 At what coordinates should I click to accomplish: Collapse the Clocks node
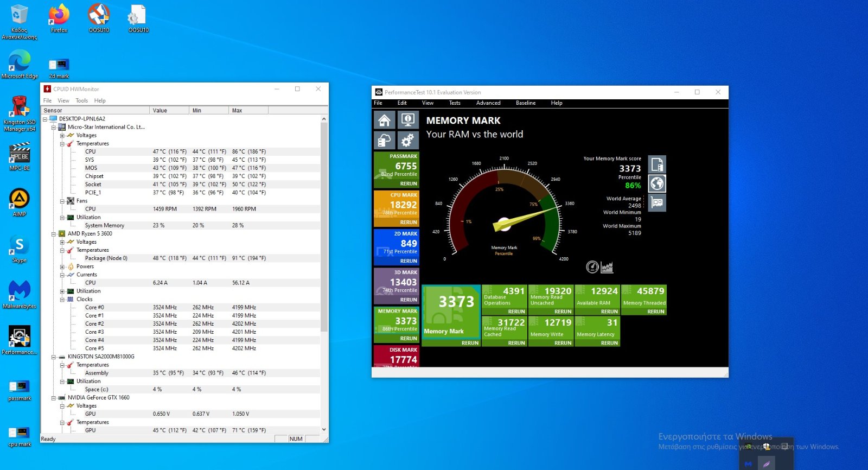tap(62, 300)
